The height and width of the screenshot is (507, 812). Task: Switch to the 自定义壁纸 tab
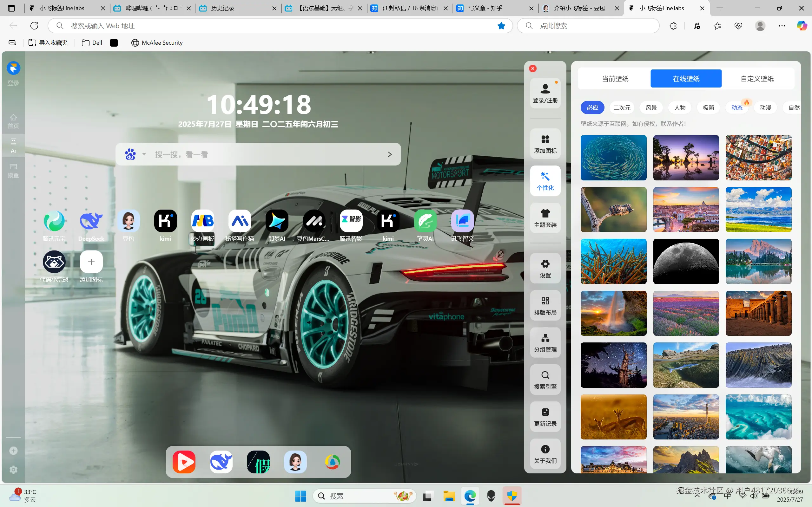pyautogui.click(x=757, y=79)
